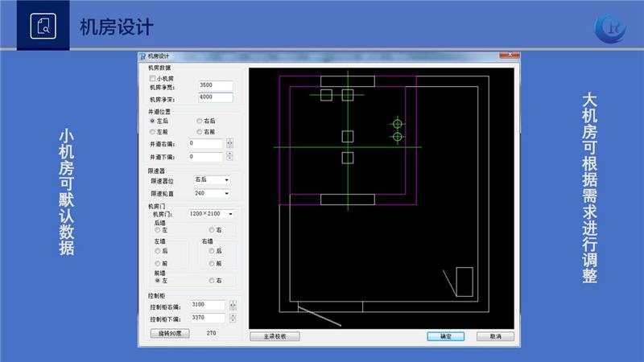Increase the 井道右偏 spinner value
This screenshot has width=644, height=362.
[x=229, y=141]
